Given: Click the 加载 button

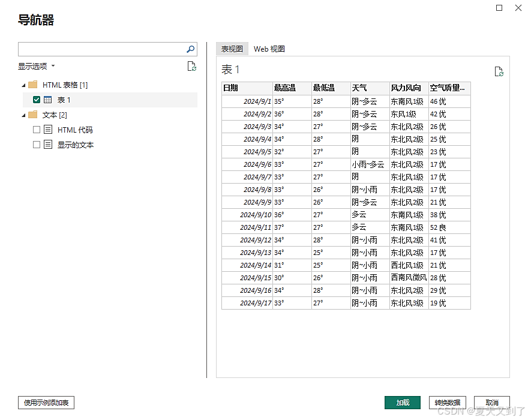Looking at the screenshot, I should pyautogui.click(x=403, y=403).
